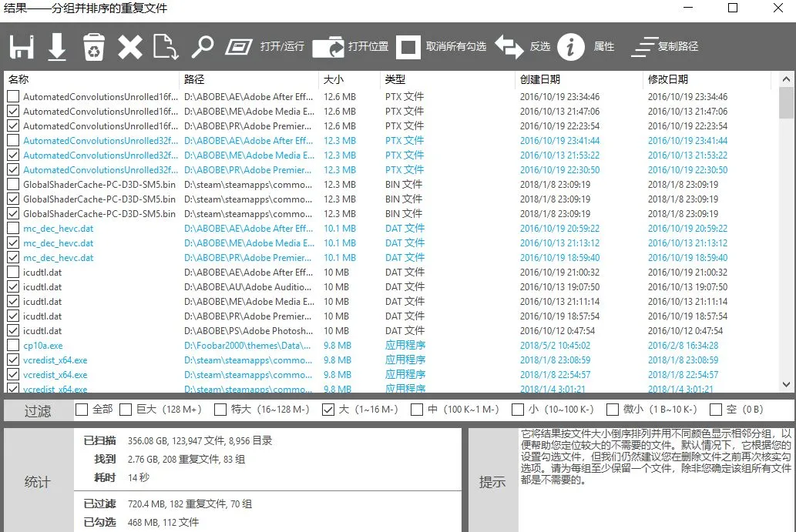The height and width of the screenshot is (532, 796).
Task: Click the list scrollbar up arrow
Action: 786,79
